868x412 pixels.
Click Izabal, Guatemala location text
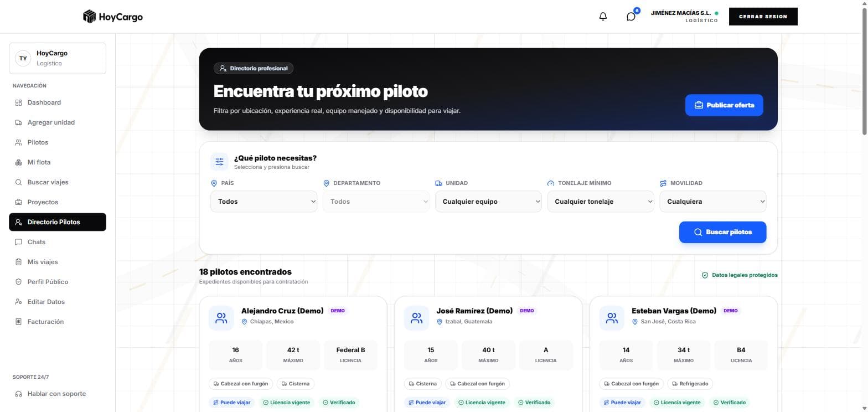click(x=469, y=322)
